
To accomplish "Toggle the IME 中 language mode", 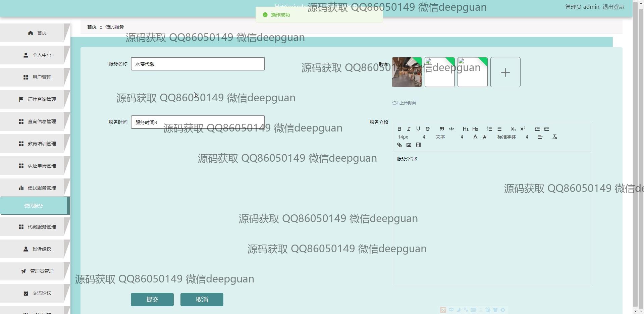I will pos(451,310).
